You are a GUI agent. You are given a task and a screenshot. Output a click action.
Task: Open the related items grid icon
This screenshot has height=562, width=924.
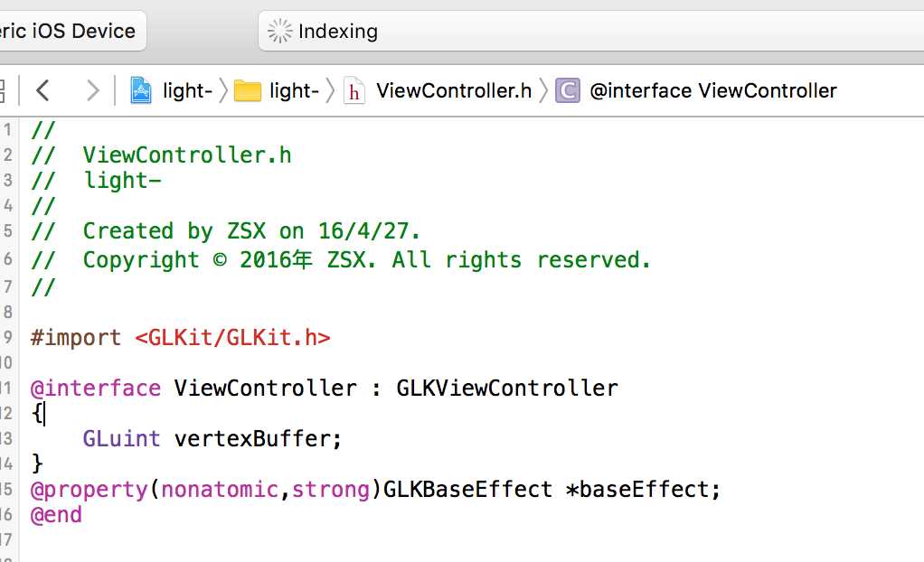(x=2, y=90)
